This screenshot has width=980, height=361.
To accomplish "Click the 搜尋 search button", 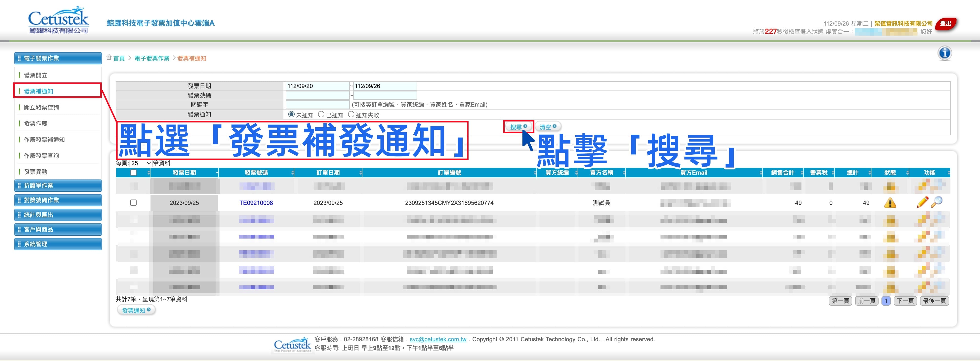I will (519, 127).
